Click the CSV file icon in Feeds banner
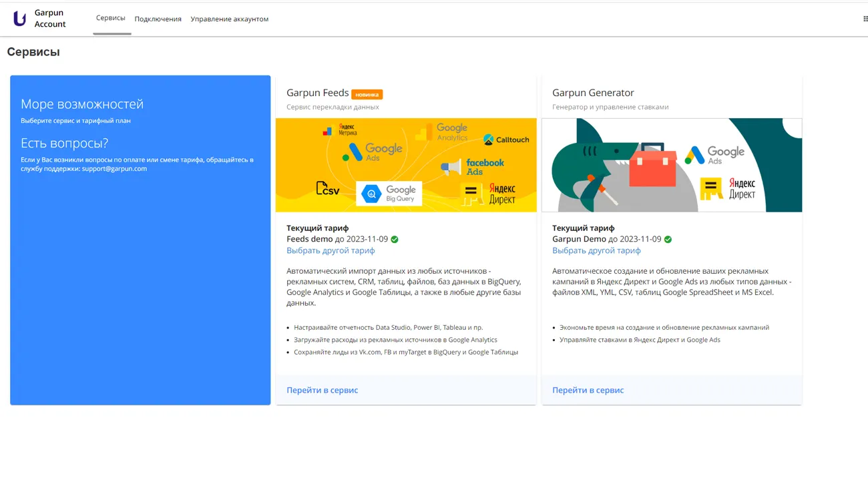The width and height of the screenshot is (868, 488). 327,189
